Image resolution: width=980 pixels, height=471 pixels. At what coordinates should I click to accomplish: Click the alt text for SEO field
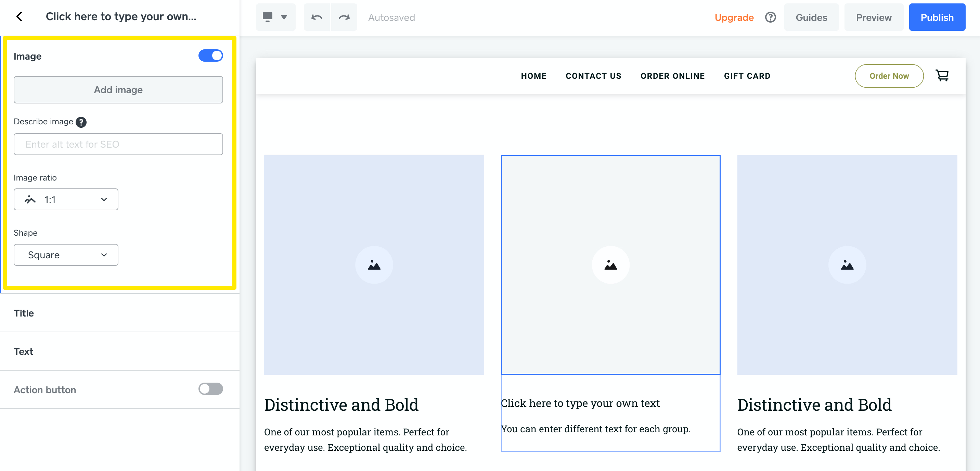pos(118,144)
